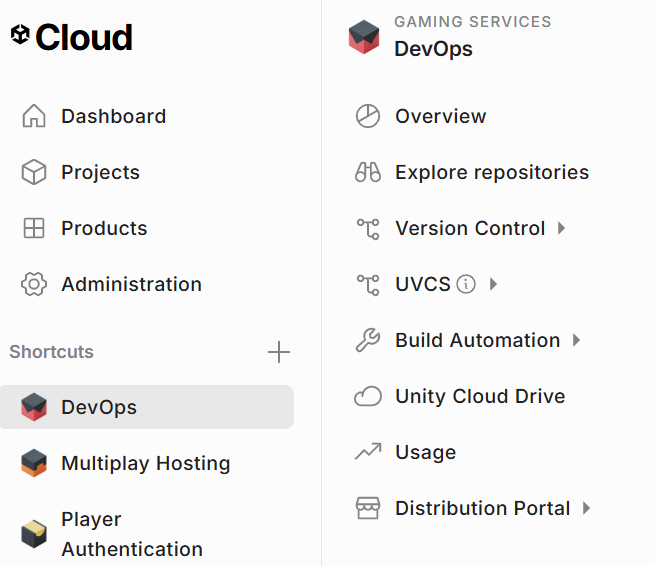
Task: Click the Overview pie chart icon
Action: coord(368,116)
